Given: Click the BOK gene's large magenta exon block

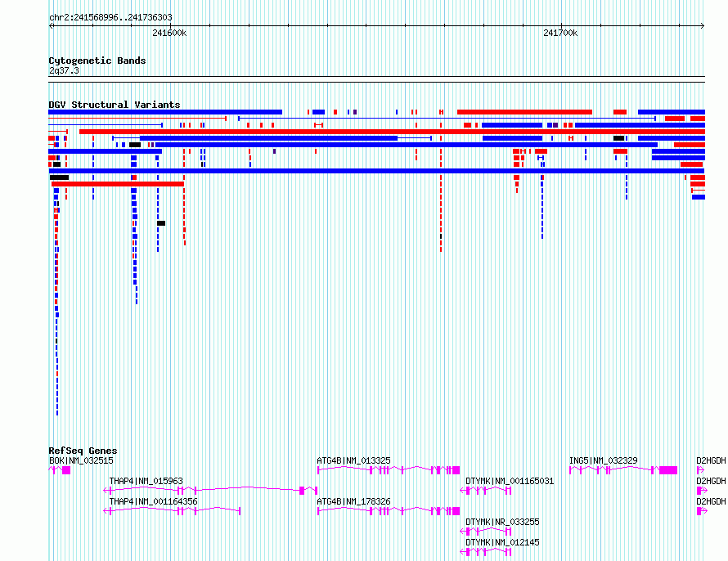Looking at the screenshot, I should pos(66,470).
